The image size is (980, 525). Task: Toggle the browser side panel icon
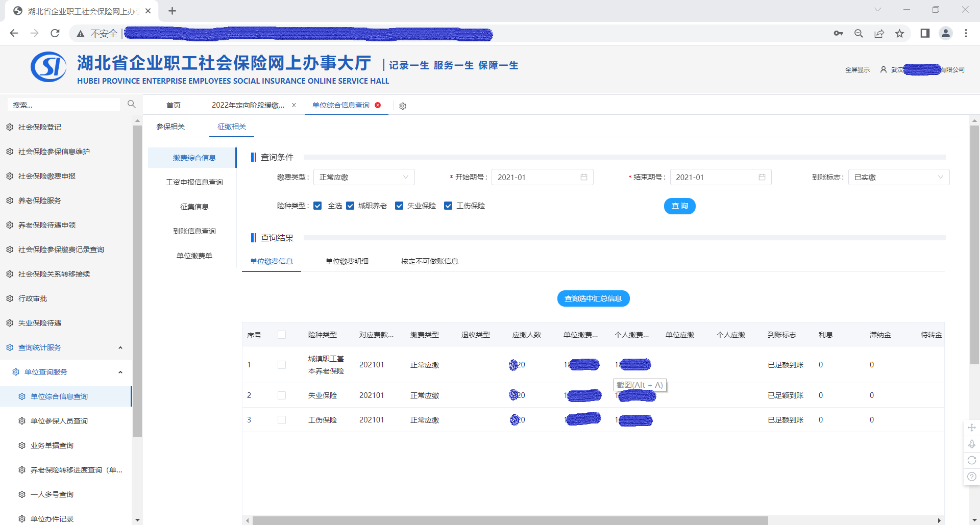pyautogui.click(x=925, y=33)
